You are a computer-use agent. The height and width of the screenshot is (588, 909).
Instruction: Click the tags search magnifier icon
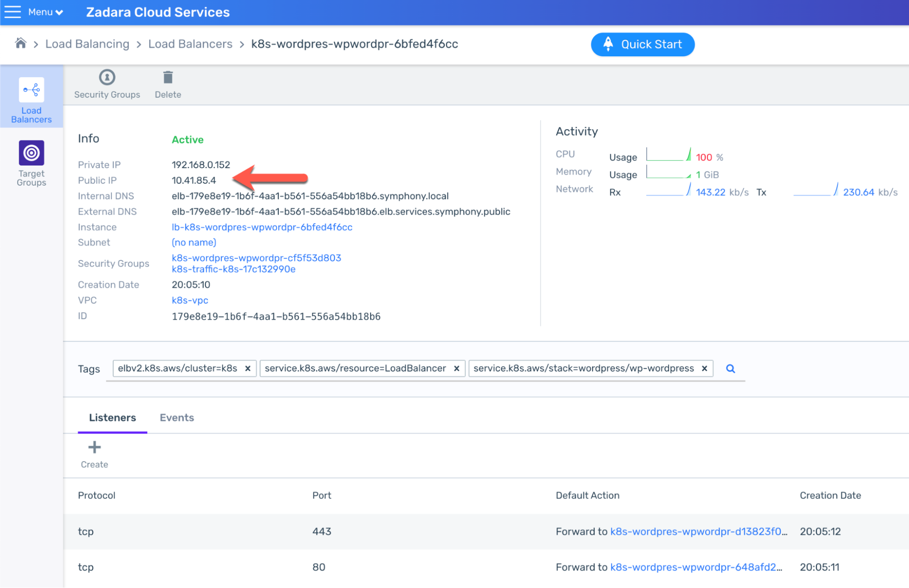tap(730, 368)
